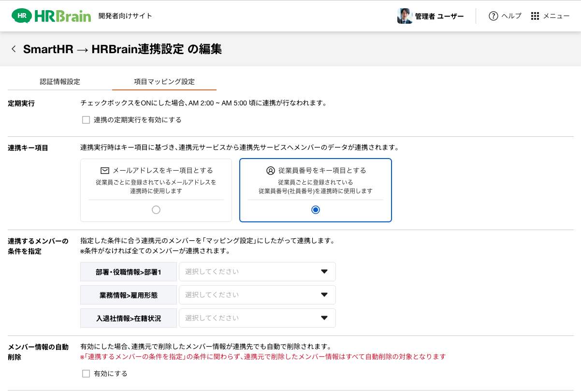581x392 pixels.
Task: Click the 管理者 ユーザー name
Action: (x=439, y=16)
